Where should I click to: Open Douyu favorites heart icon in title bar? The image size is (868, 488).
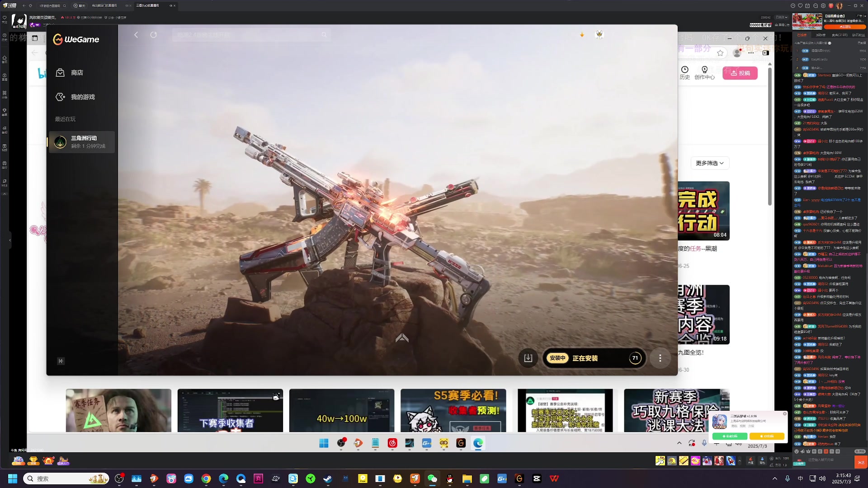[x=800, y=5]
